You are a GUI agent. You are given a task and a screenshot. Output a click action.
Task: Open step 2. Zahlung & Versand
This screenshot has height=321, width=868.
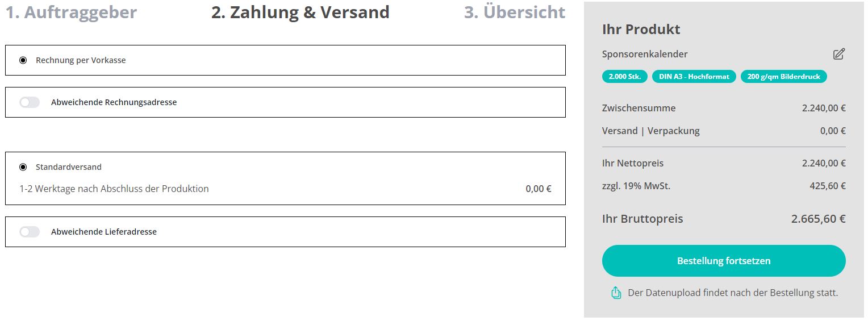pos(301,12)
